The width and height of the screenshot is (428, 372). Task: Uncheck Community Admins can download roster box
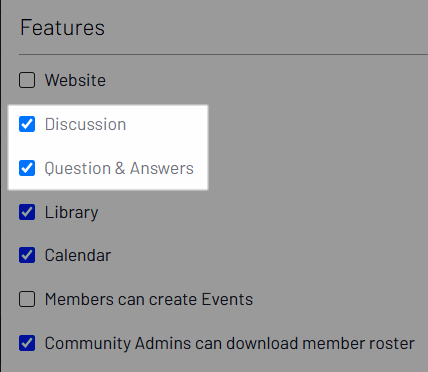point(27,343)
